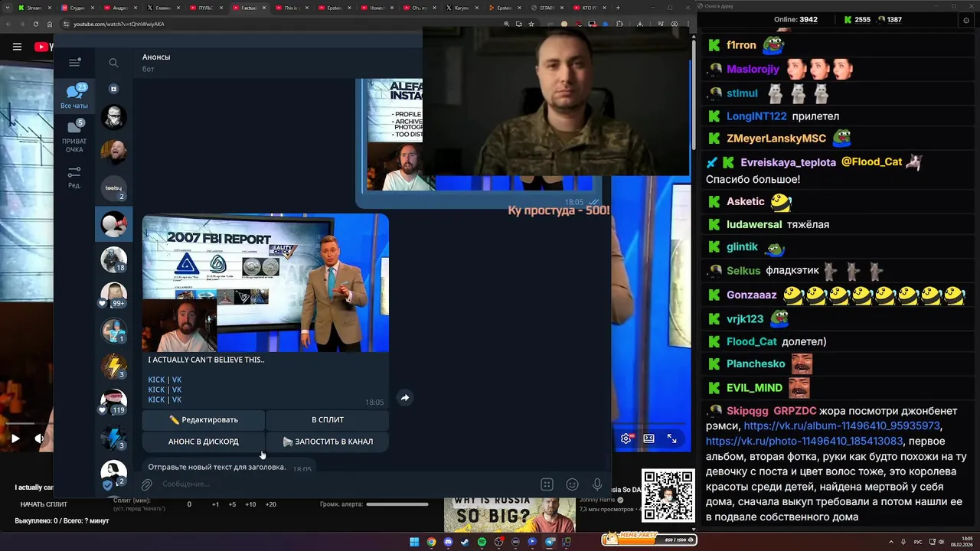Follow the first KICK link in the post

click(x=156, y=380)
